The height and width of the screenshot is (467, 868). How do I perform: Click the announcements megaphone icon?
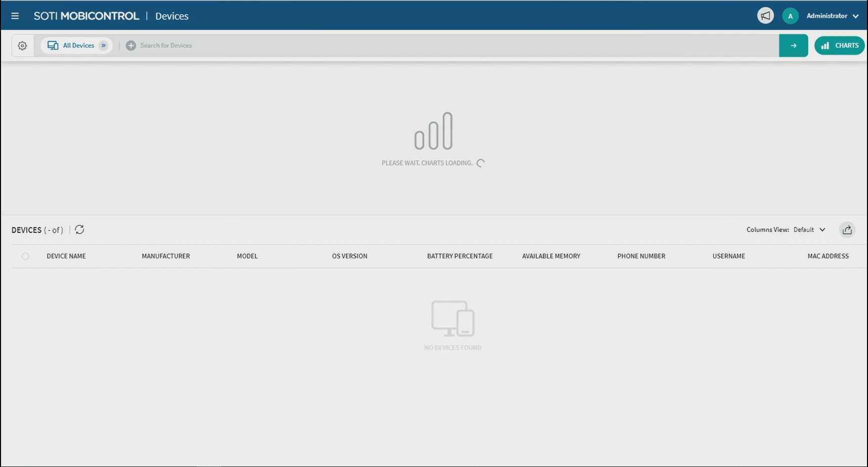(x=765, y=16)
